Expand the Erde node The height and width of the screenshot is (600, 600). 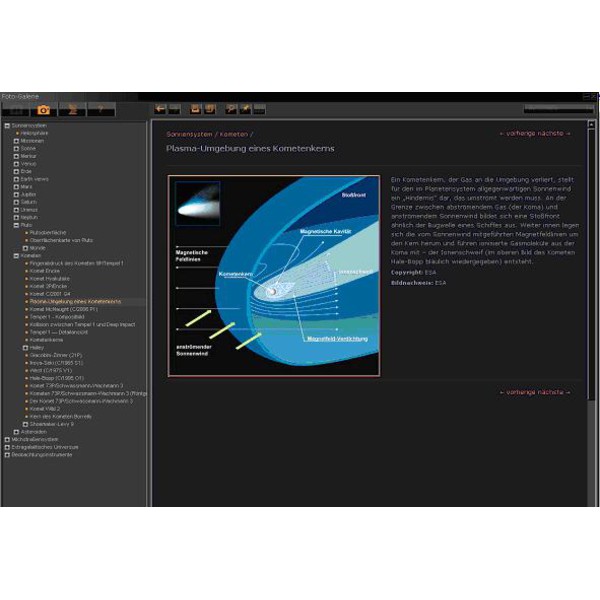(16, 171)
